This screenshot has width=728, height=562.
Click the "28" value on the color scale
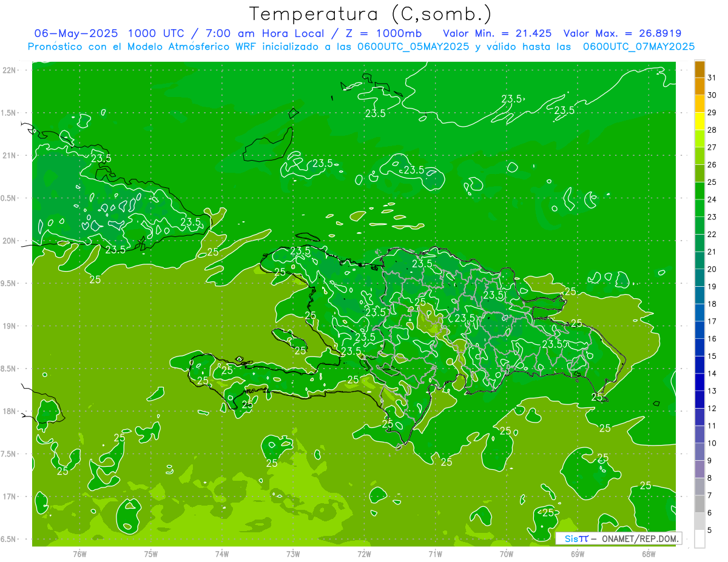tap(712, 130)
